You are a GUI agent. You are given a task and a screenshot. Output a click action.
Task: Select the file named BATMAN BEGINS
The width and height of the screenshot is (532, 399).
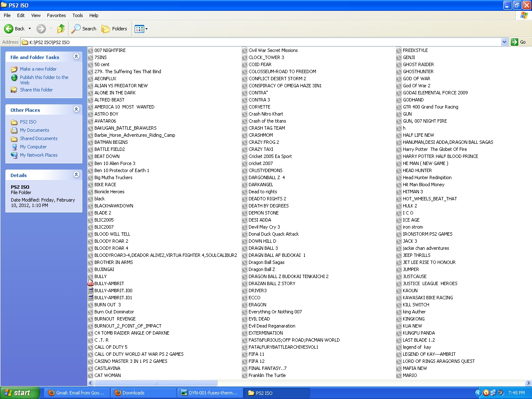(x=111, y=142)
